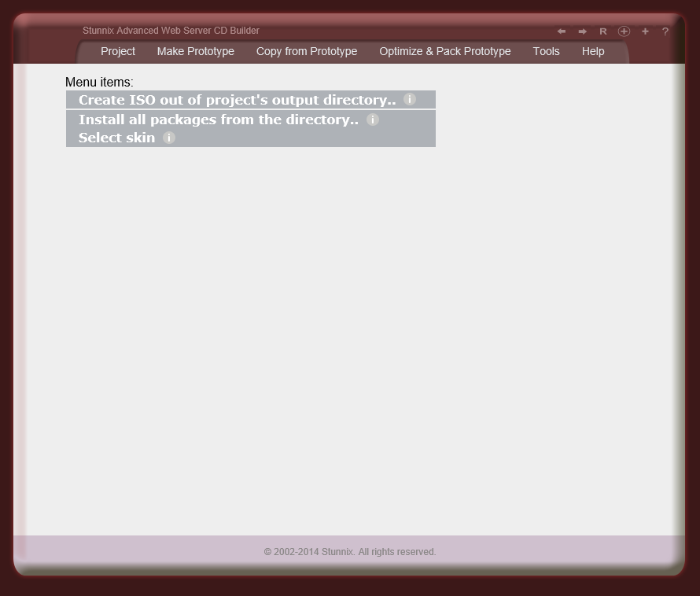Click the Stunnix copyright text in footer
700x596 pixels.
click(x=350, y=551)
